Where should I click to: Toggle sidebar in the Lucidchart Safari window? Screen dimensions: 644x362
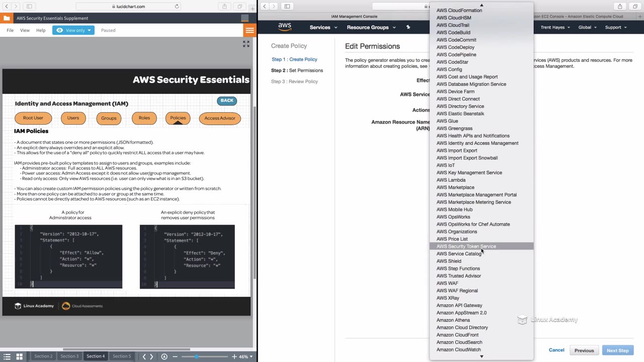point(29,7)
